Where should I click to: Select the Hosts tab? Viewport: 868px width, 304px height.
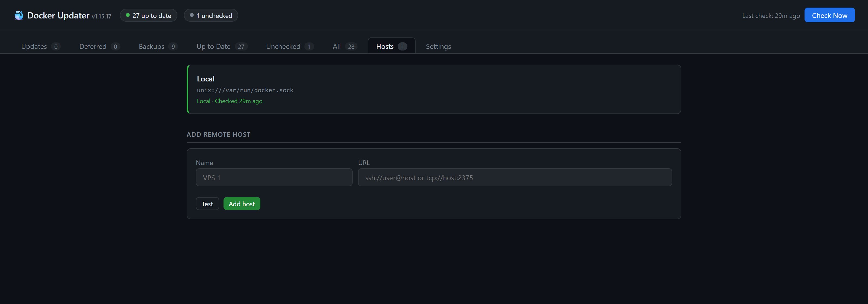(x=391, y=46)
